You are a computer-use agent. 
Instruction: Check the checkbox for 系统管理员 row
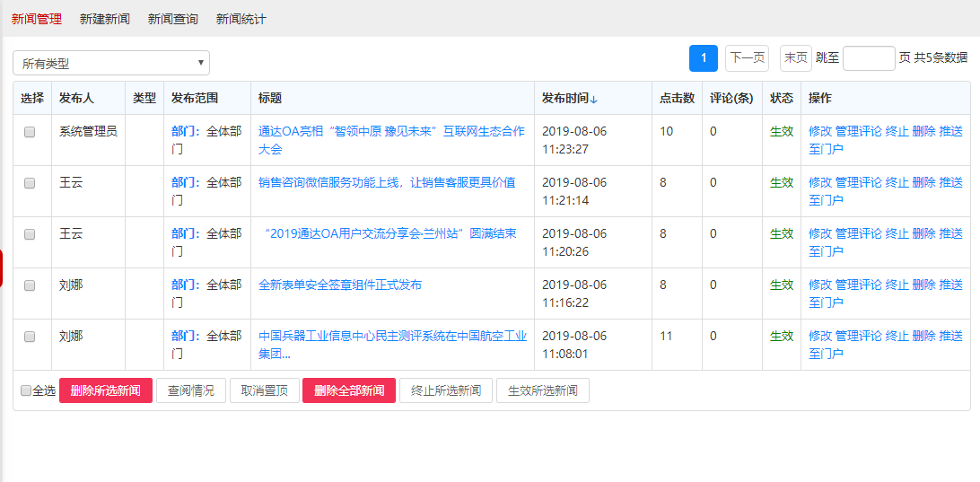tap(30, 132)
